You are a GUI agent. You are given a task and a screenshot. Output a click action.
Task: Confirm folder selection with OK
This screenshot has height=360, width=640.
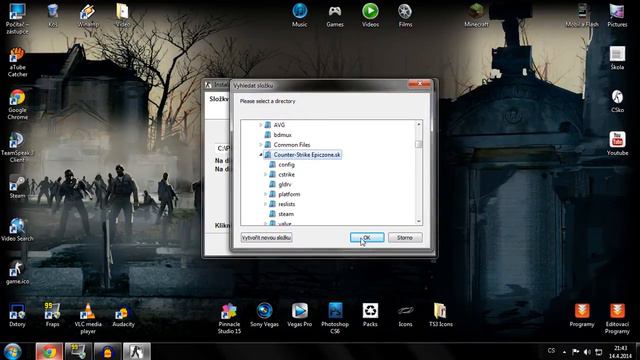point(367,238)
